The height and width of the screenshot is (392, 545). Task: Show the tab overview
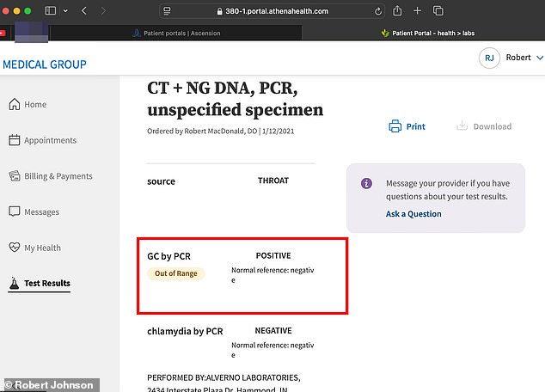438,10
